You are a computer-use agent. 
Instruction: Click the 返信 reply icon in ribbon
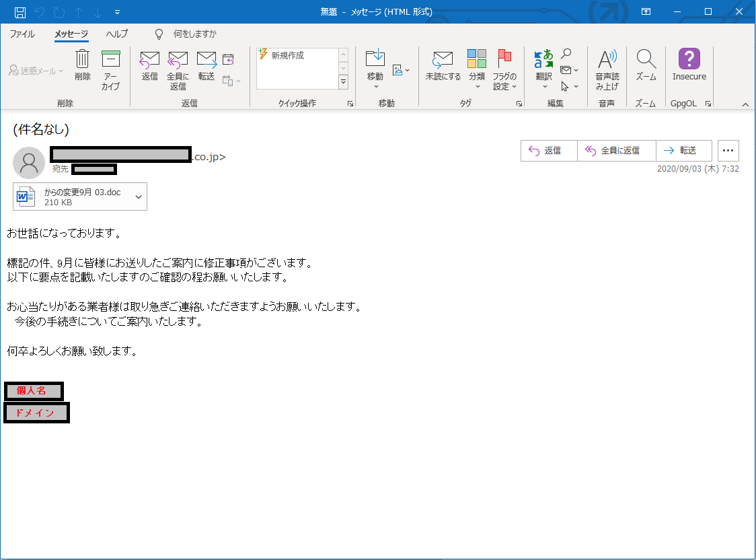tap(149, 65)
